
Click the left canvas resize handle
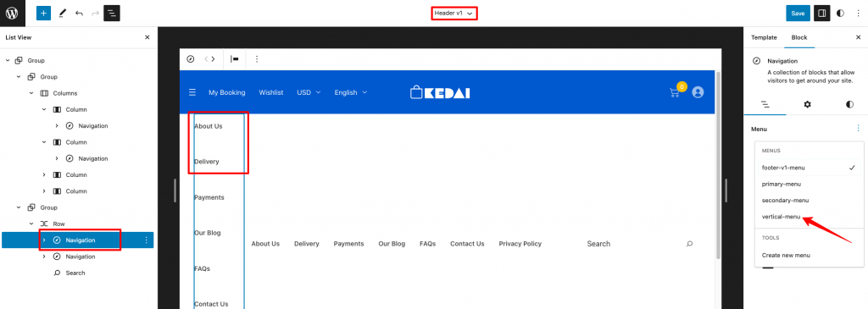coord(175,190)
